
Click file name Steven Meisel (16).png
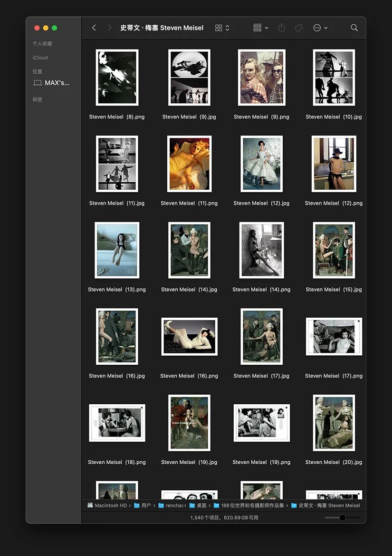tap(189, 376)
